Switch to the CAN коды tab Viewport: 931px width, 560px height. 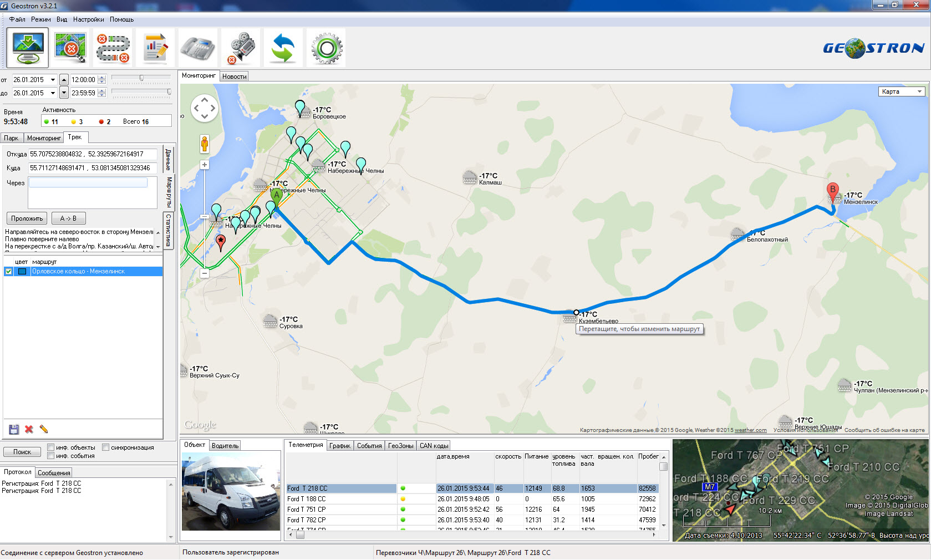[x=434, y=446]
